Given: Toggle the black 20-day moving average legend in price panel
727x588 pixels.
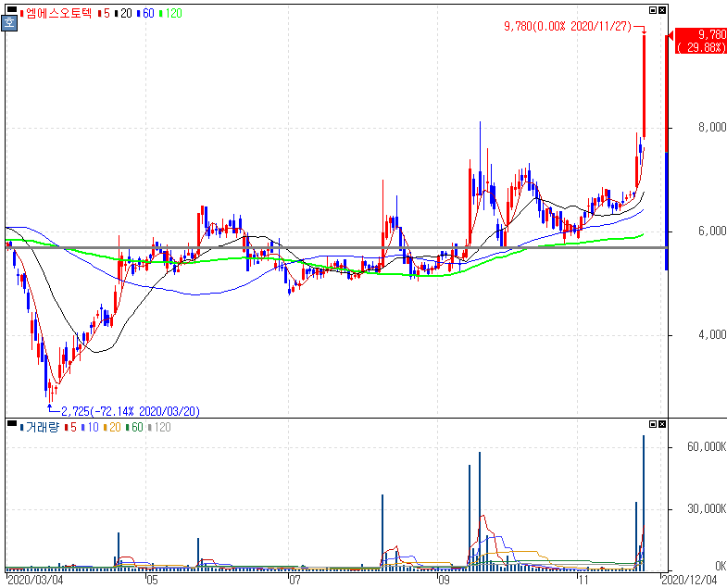Looking at the screenshot, I should [123, 14].
